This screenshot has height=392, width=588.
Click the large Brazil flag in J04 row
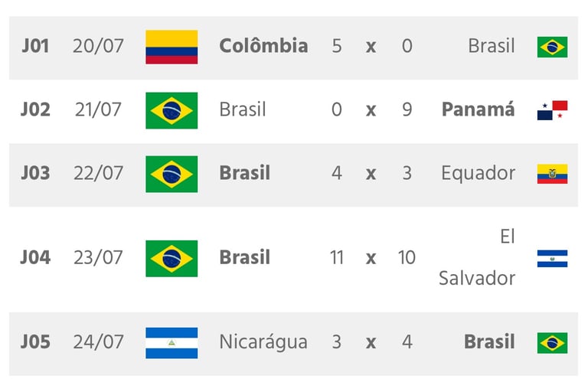pos(171,259)
